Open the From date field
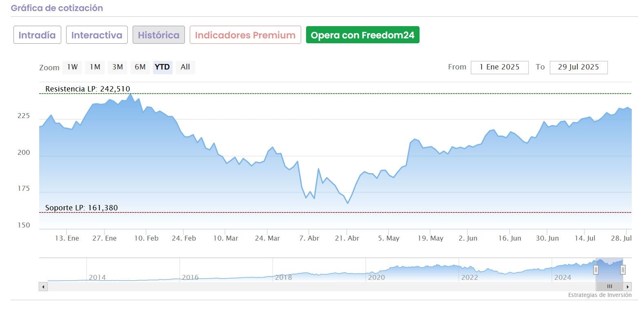This screenshot has height=310, width=644. click(x=500, y=67)
